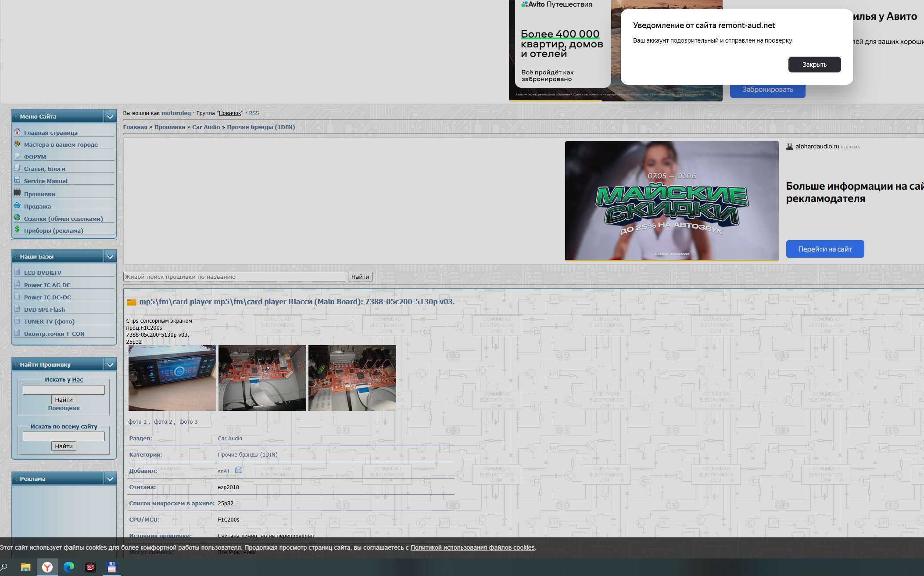Click the dollar icon beside Приборы (реклама)
The width and height of the screenshot is (924, 576).
click(17, 229)
